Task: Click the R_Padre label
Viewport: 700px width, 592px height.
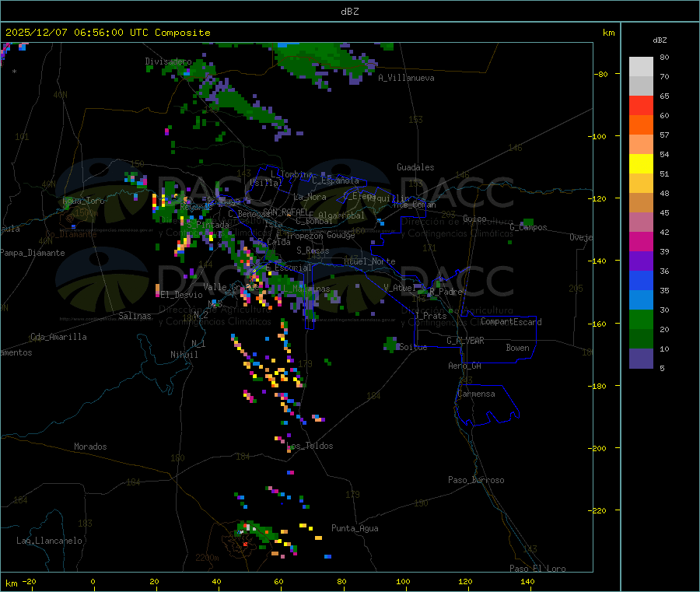Action: [446, 292]
